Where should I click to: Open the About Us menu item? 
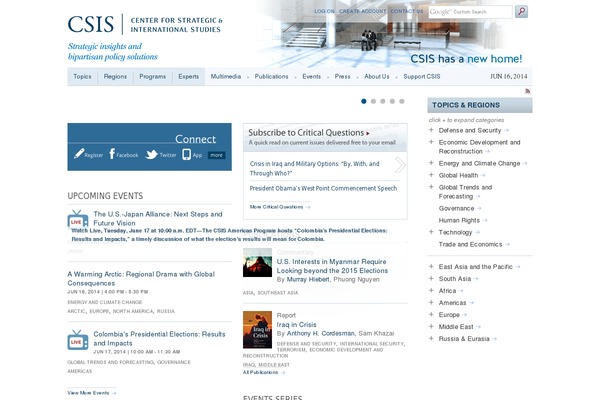click(x=377, y=77)
